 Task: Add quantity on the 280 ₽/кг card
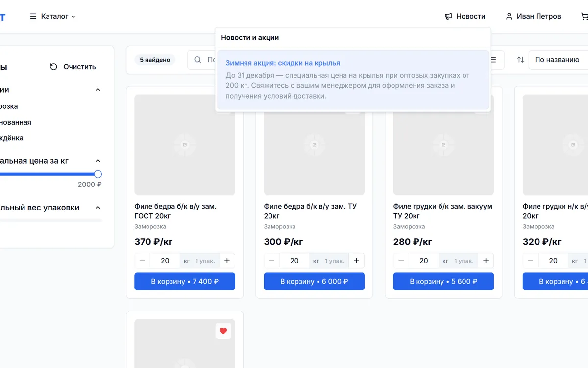click(486, 261)
